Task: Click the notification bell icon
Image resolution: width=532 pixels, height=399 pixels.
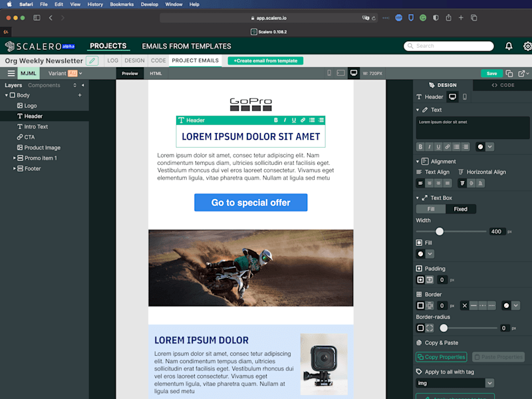Action: coord(509,46)
